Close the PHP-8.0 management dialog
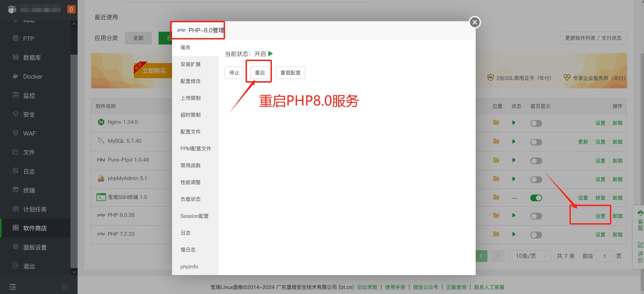Image resolution: width=644 pixels, height=294 pixels. [475, 23]
